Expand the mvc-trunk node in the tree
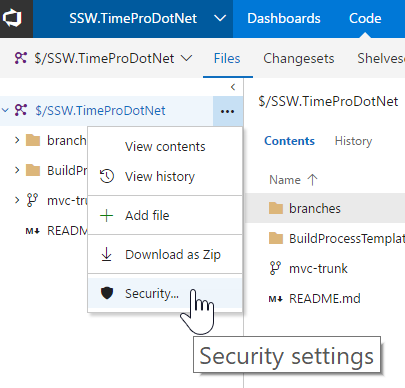Image resolution: width=405 pixels, height=388 pixels. point(17,200)
